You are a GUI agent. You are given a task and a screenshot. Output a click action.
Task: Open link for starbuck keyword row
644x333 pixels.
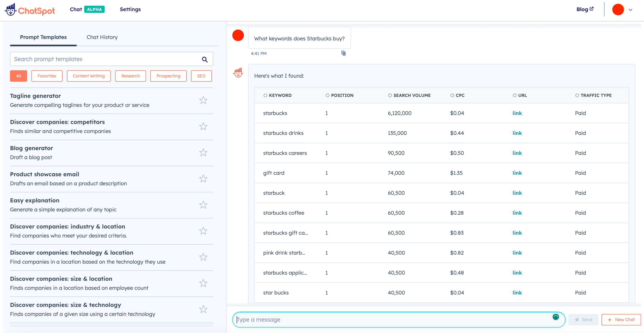click(517, 193)
